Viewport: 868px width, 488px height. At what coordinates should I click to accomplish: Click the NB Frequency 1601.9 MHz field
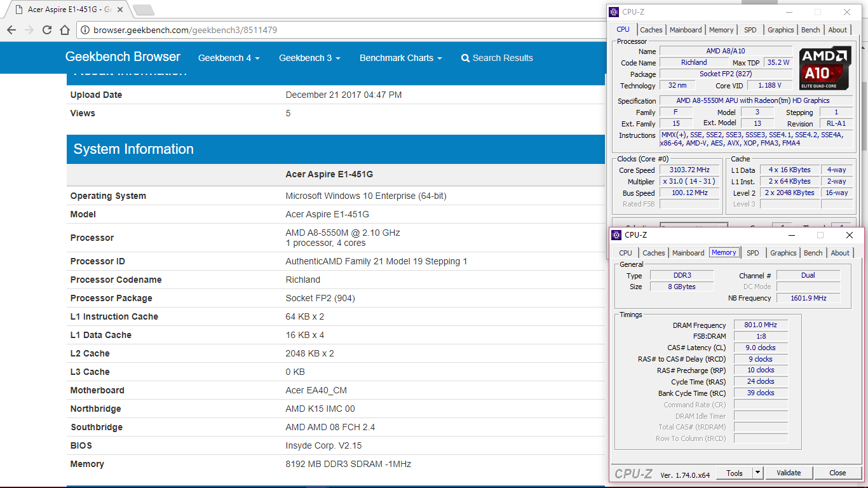[808, 298]
